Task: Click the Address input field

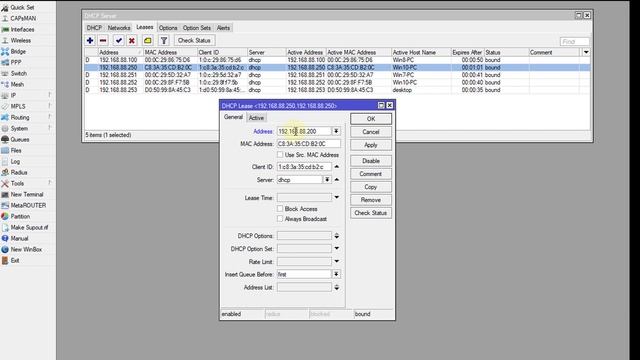Action: 304,131
